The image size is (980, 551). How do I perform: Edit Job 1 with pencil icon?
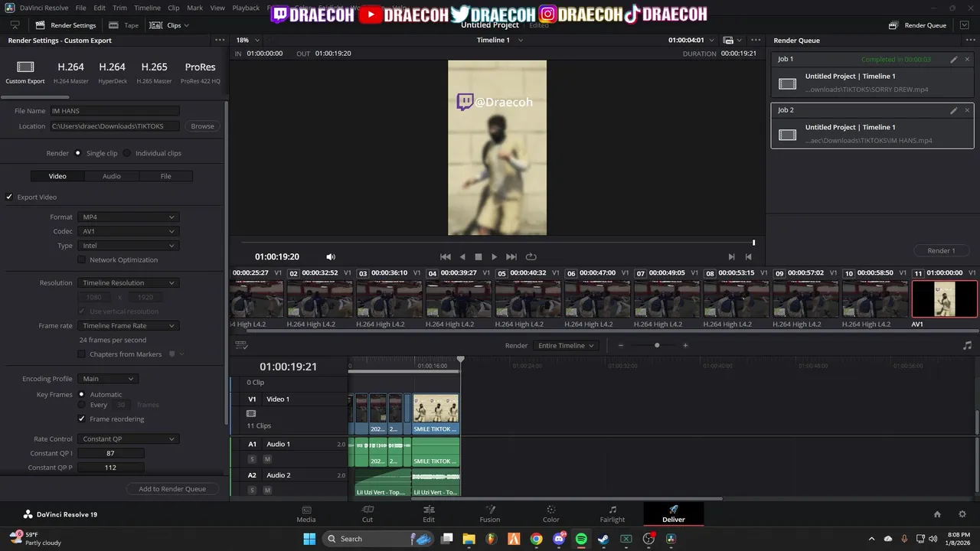coord(954,59)
